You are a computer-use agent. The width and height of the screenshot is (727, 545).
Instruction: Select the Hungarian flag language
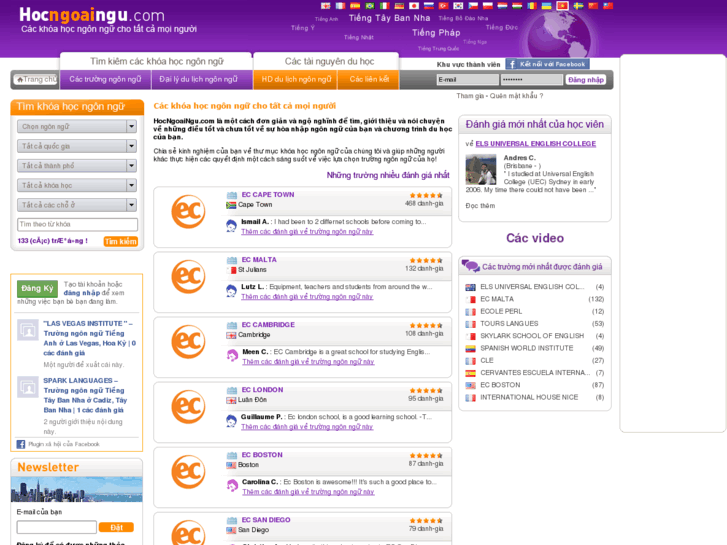click(x=517, y=6)
